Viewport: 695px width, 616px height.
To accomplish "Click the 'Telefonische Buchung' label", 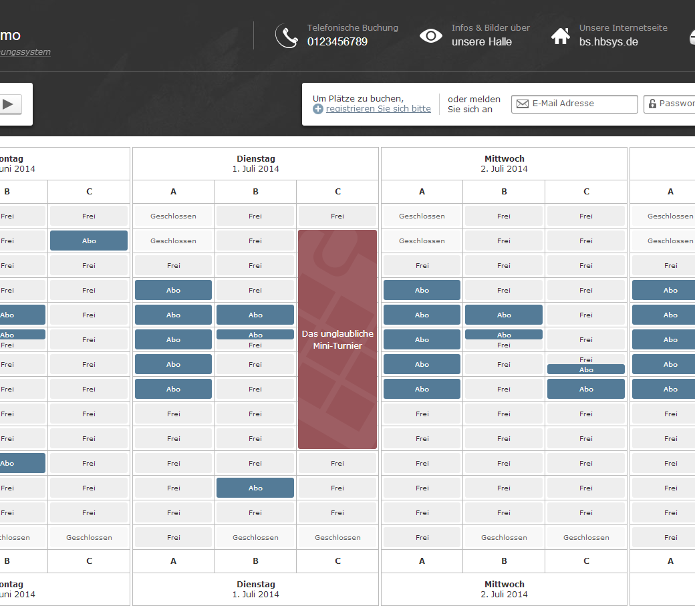I will coord(352,27).
